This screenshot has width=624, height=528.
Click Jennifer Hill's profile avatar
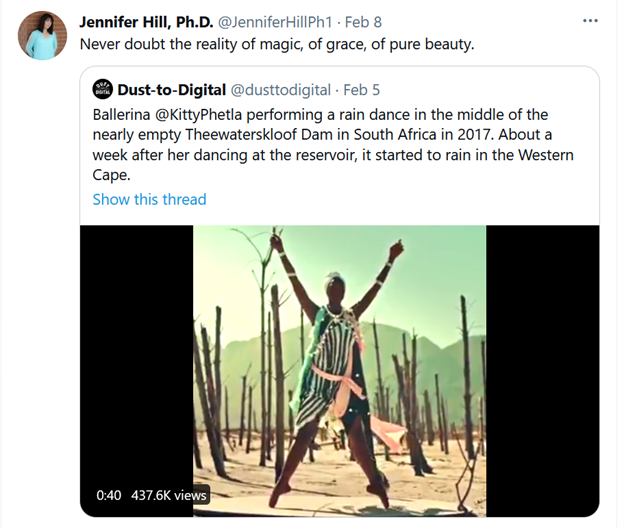pos(43,35)
